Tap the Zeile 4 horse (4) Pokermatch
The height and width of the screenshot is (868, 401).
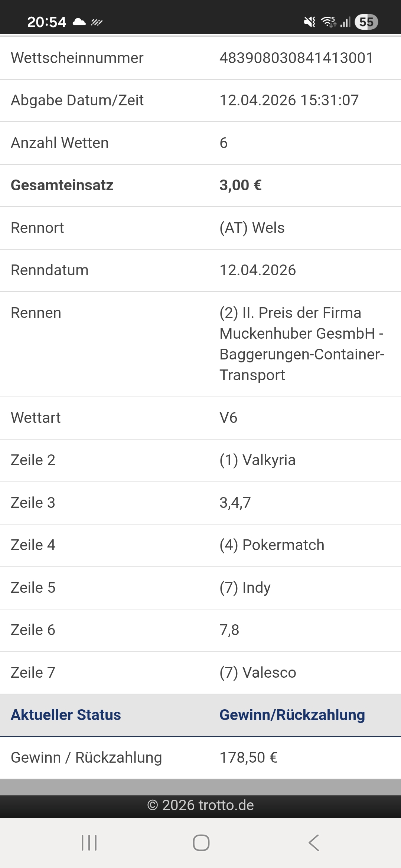(272, 545)
